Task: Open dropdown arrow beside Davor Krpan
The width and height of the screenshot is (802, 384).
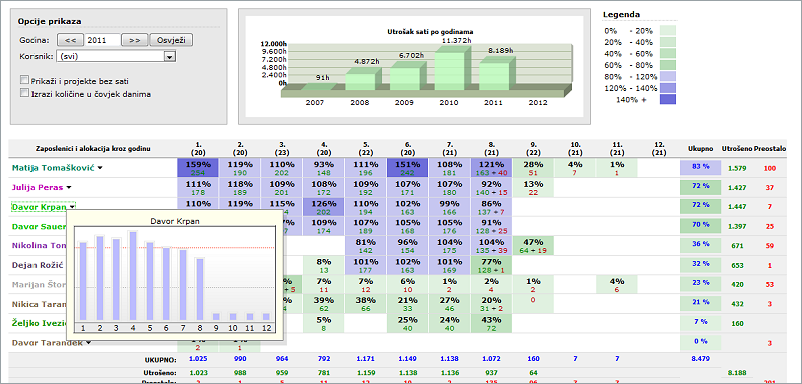Action: pos(73,207)
